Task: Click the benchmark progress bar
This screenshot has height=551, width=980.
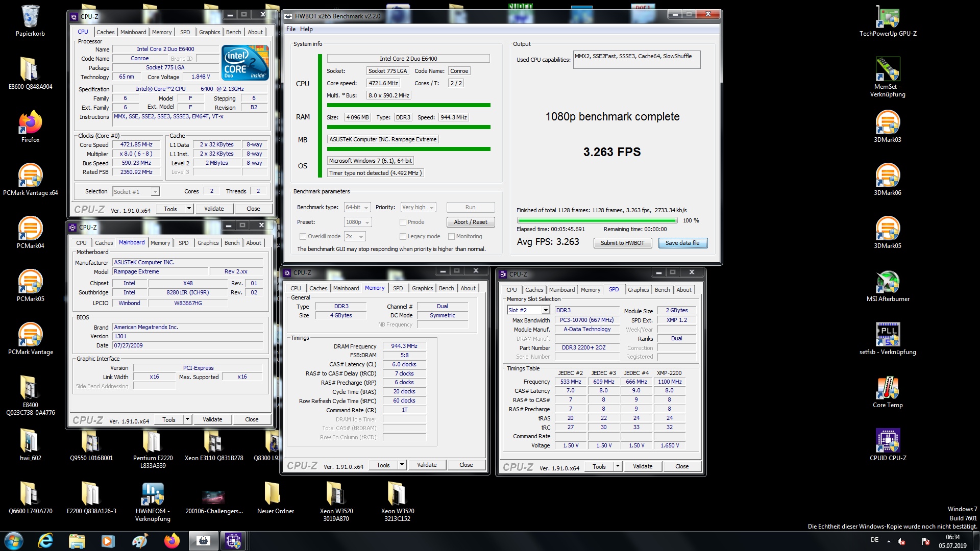Action: [x=597, y=221]
